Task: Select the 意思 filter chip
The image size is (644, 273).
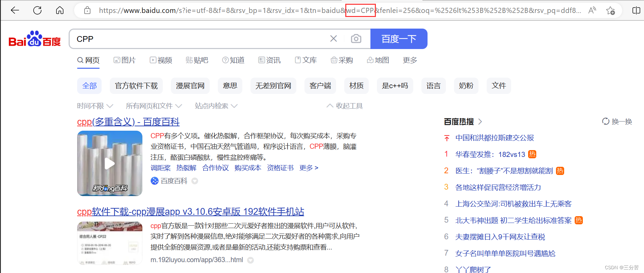Action: pos(230,86)
